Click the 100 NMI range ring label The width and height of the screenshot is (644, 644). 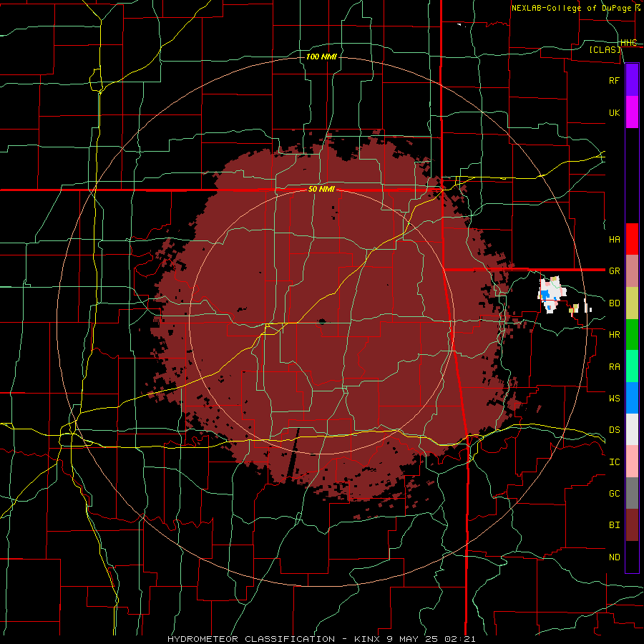pyautogui.click(x=321, y=57)
